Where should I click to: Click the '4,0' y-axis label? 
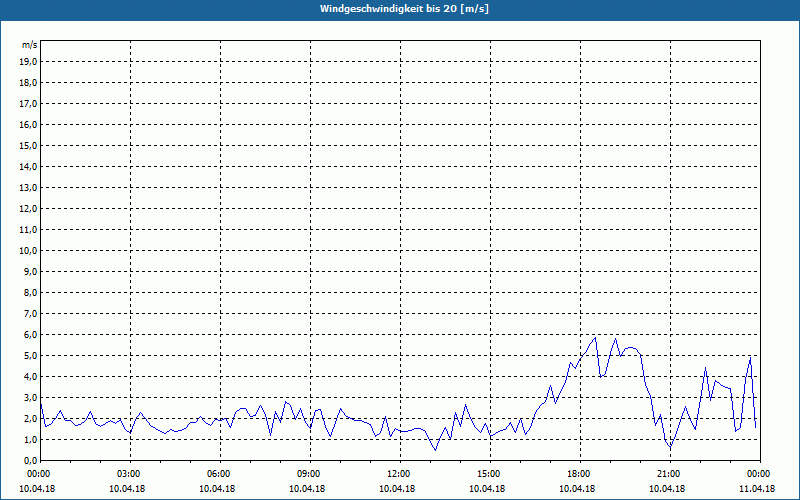(x=31, y=377)
